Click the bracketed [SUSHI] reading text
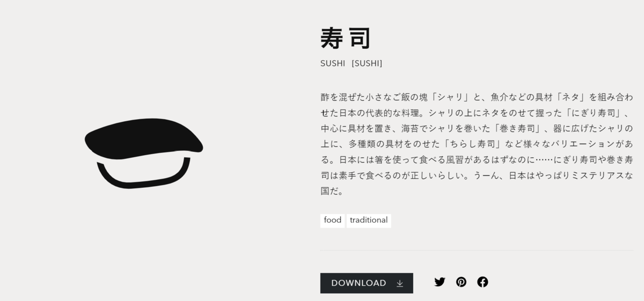This screenshot has height=301, width=644. point(367,64)
